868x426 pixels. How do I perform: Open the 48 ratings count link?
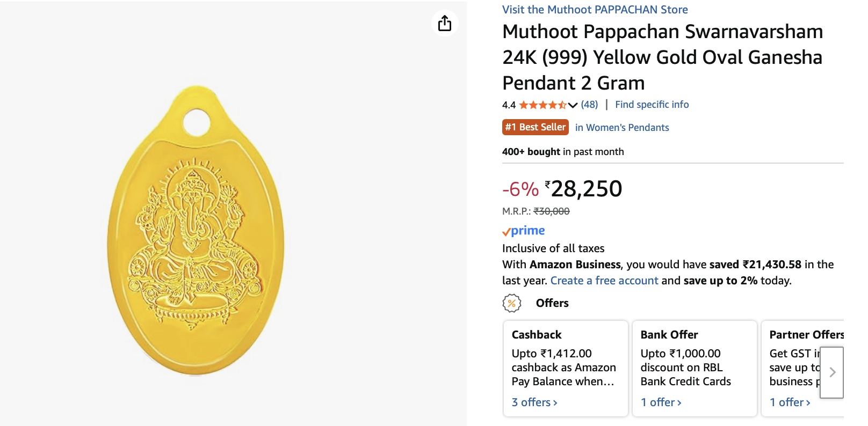tap(589, 105)
